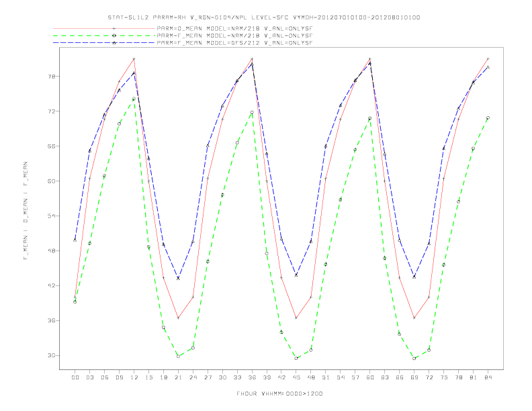The image size is (532, 411).
Task: Click y-axis tick label 54
Action: 51,216
